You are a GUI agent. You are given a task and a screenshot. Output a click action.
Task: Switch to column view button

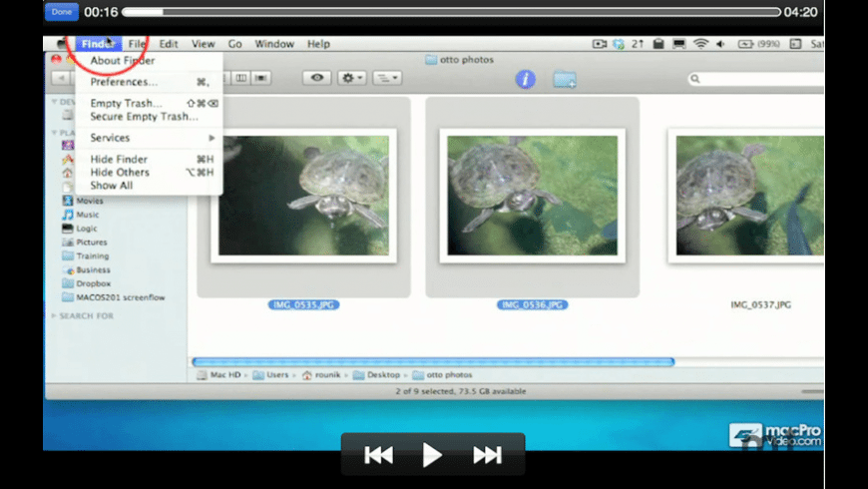pos(241,78)
